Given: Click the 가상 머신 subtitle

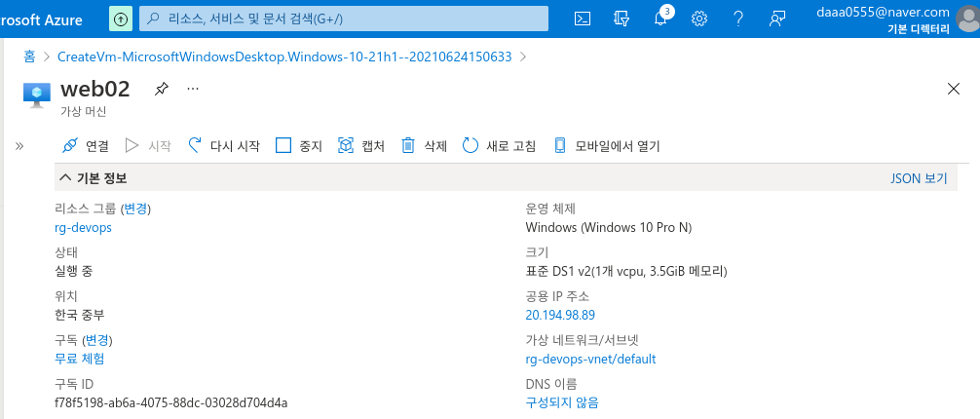Looking at the screenshot, I should [83, 113].
